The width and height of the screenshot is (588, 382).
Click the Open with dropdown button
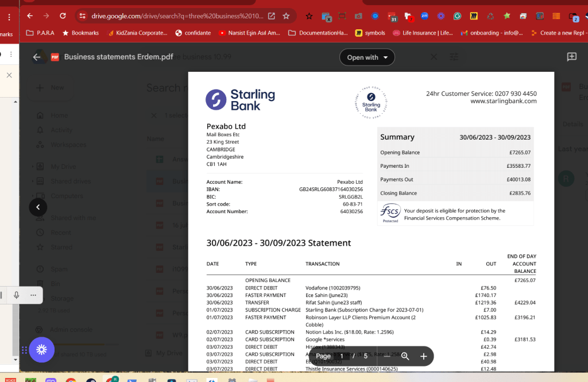pyautogui.click(x=367, y=57)
